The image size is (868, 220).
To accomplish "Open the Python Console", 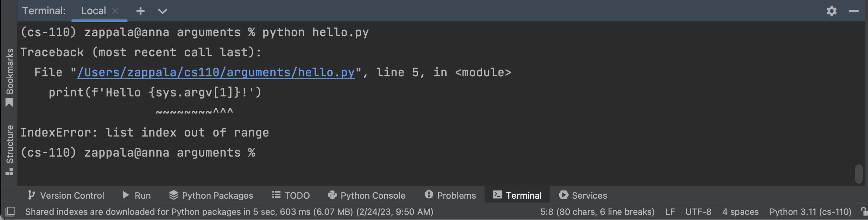I will (x=367, y=195).
